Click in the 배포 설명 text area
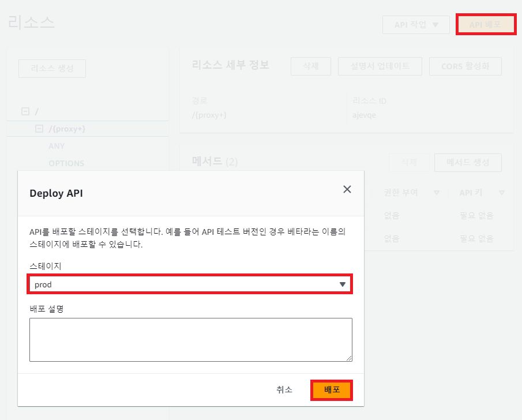Image resolution: width=522 pixels, height=420 pixels. click(191, 339)
